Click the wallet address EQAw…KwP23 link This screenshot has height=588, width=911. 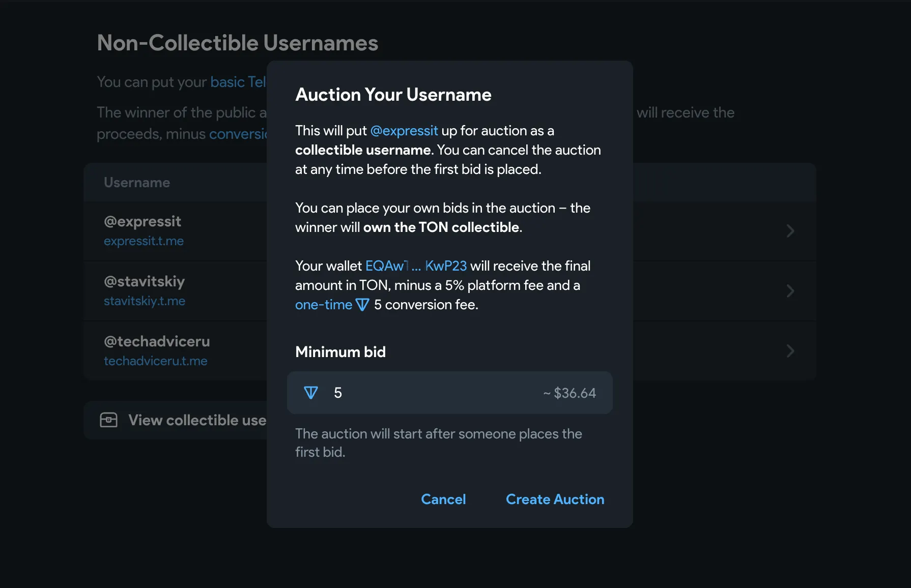coord(416,266)
